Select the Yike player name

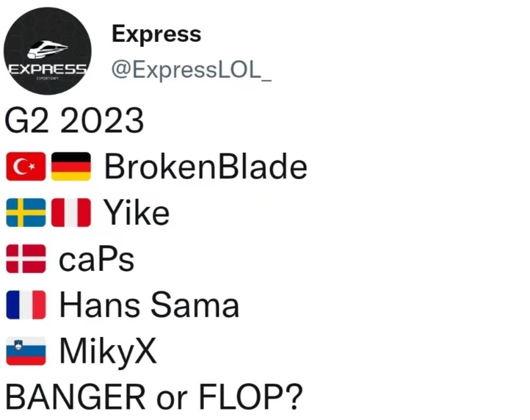[137, 213]
